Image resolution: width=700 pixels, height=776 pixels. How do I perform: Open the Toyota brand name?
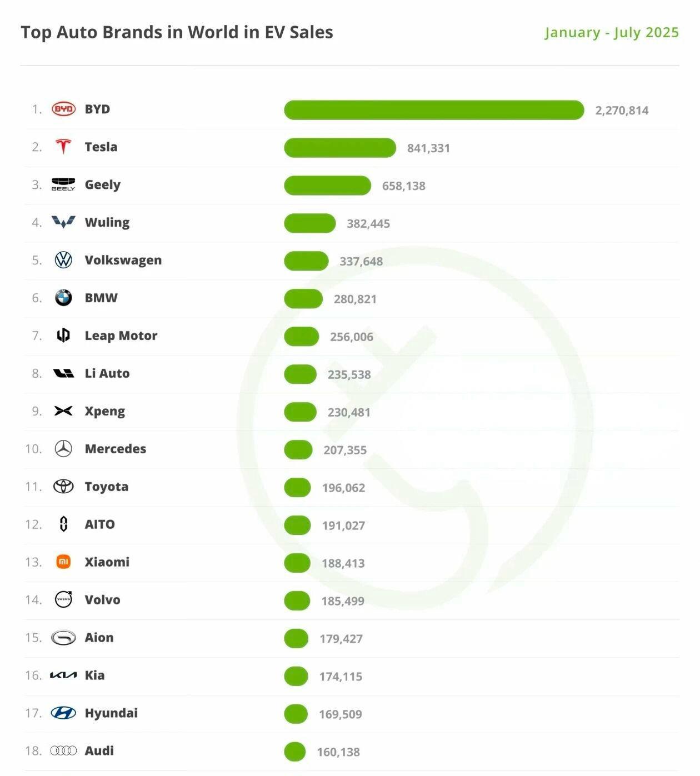click(x=107, y=487)
